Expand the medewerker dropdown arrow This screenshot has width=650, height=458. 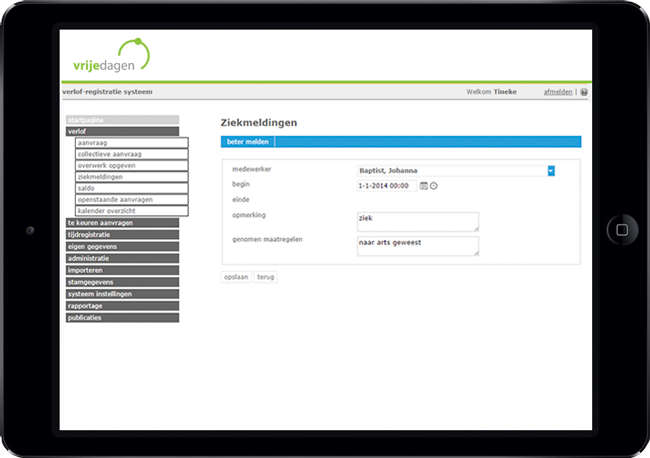click(551, 171)
